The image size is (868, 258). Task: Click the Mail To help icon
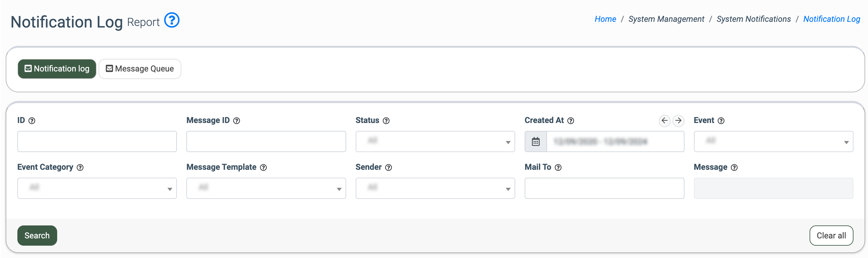558,168
